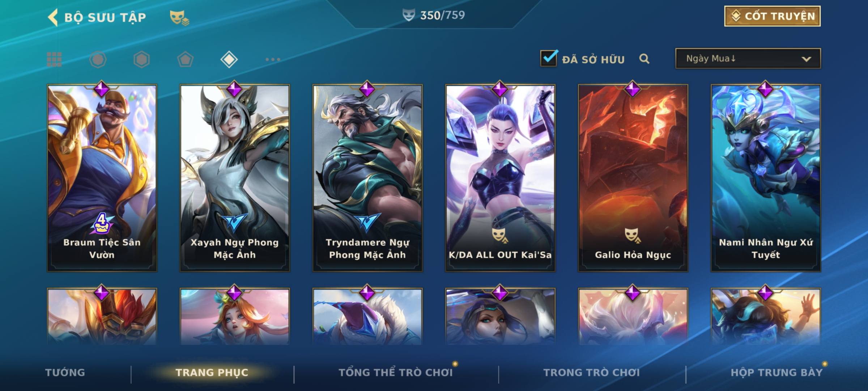
Task: Filter by the pentagon rarity icon
Action: tap(185, 59)
